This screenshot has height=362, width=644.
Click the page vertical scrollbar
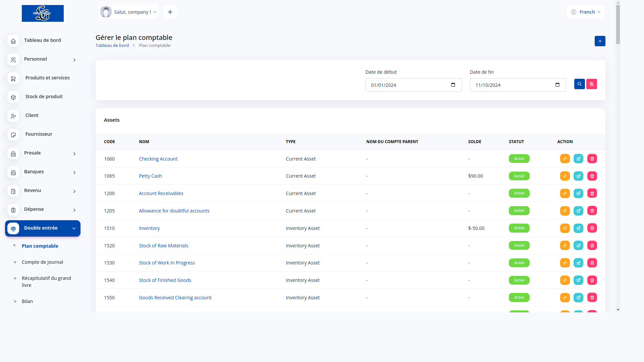[618, 24]
